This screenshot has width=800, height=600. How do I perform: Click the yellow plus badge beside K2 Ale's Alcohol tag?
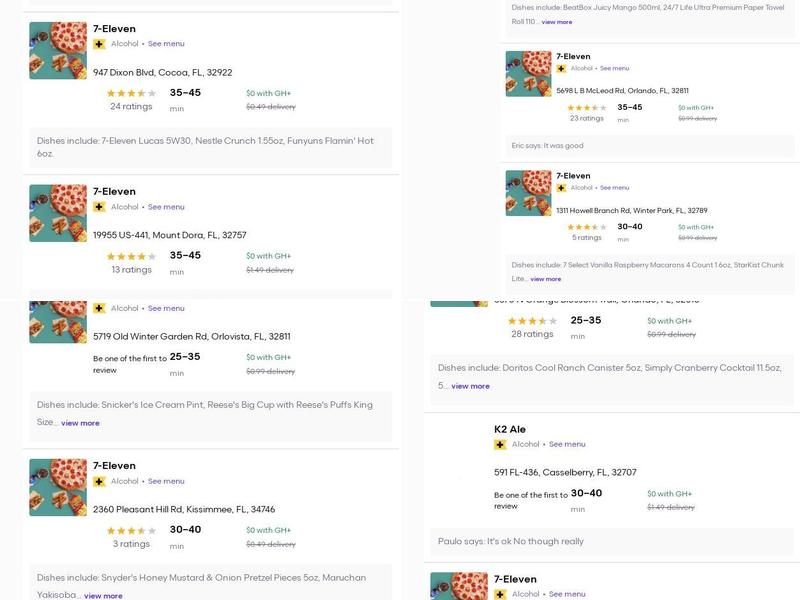coord(500,444)
